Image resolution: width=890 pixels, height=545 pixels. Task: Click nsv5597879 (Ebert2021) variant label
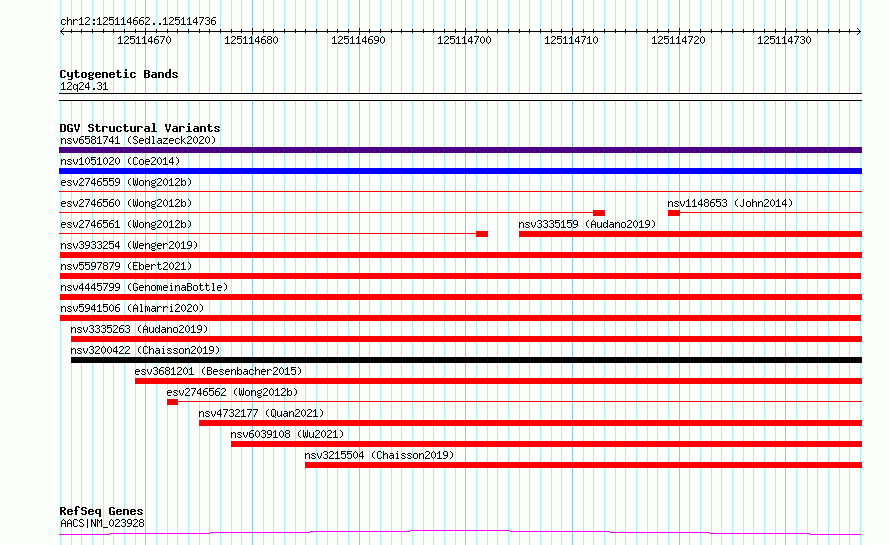(x=126, y=266)
